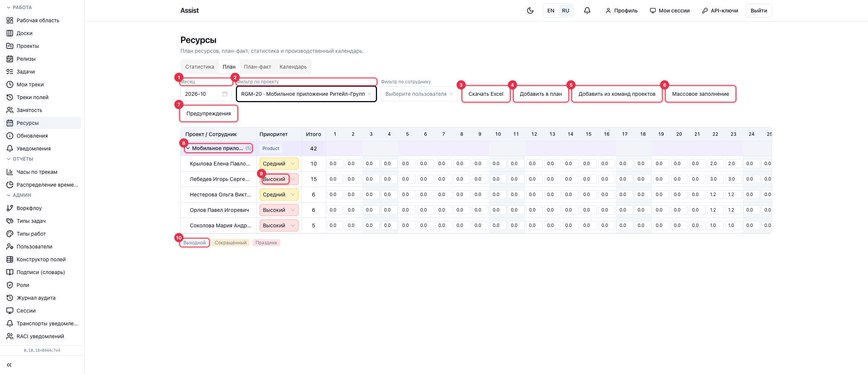Switch language to EN
Image resolution: width=868 pixels, height=374 pixels.
tap(551, 11)
